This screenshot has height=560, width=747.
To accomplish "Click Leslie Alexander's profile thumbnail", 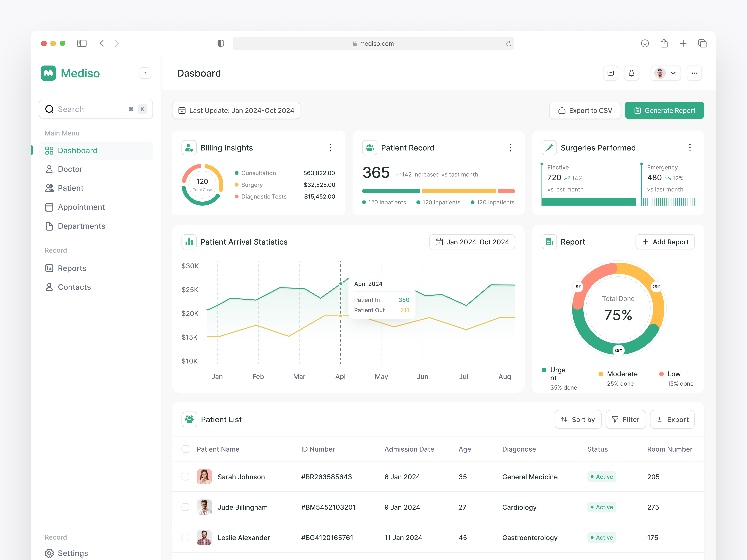I will [204, 537].
